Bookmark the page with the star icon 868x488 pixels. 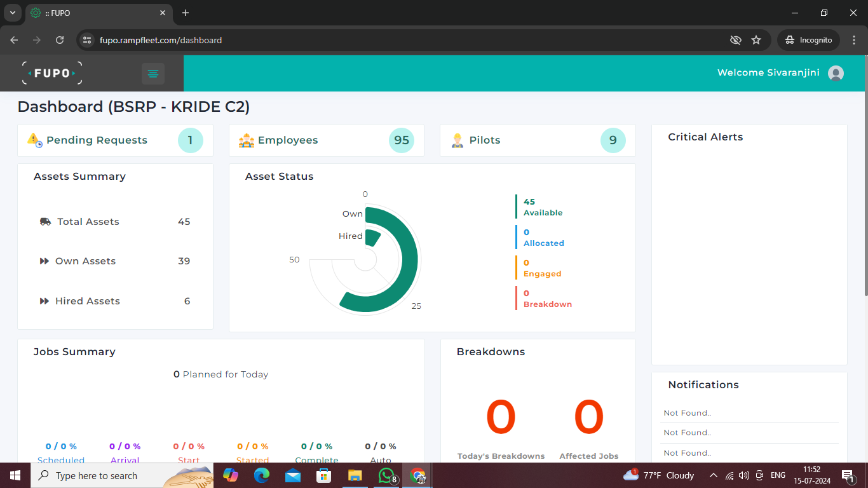[757, 39]
